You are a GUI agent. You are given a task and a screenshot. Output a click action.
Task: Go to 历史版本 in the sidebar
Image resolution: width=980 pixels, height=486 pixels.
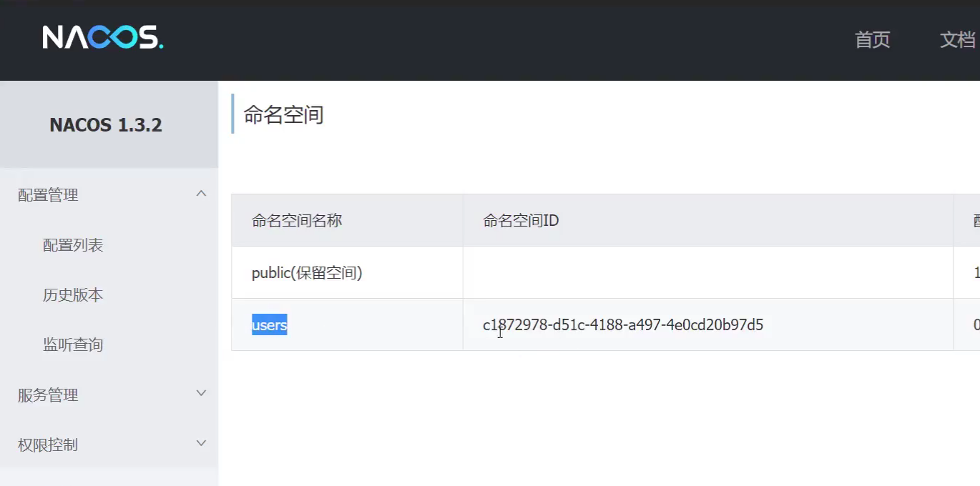(x=73, y=295)
